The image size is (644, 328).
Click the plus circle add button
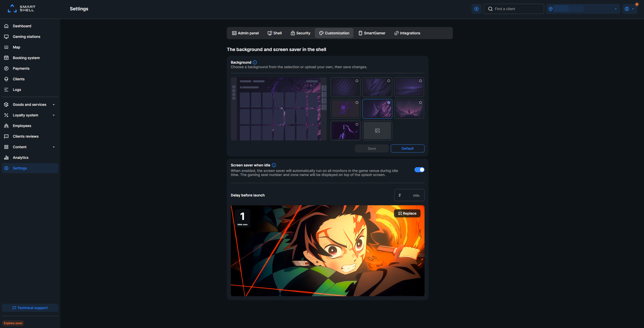[x=476, y=9]
